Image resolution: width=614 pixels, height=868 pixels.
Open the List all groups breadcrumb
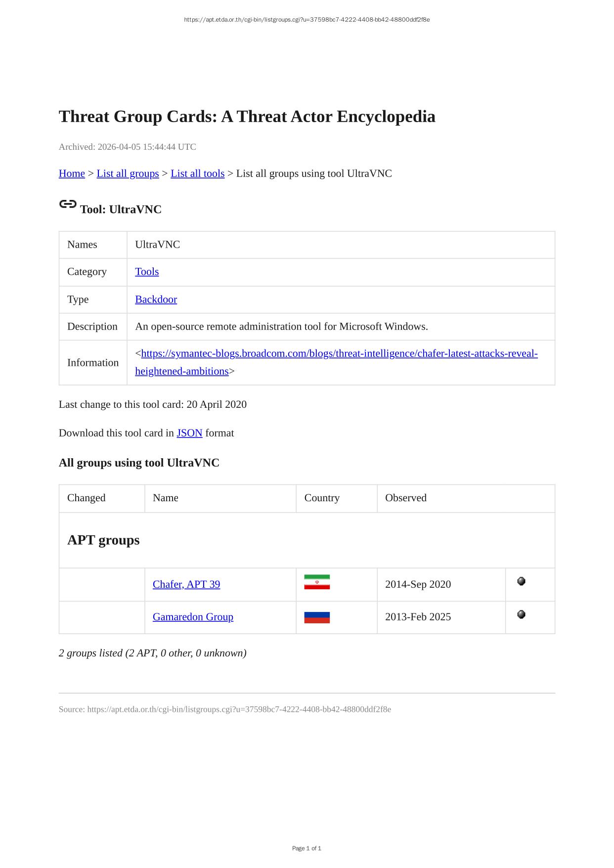[x=128, y=174]
